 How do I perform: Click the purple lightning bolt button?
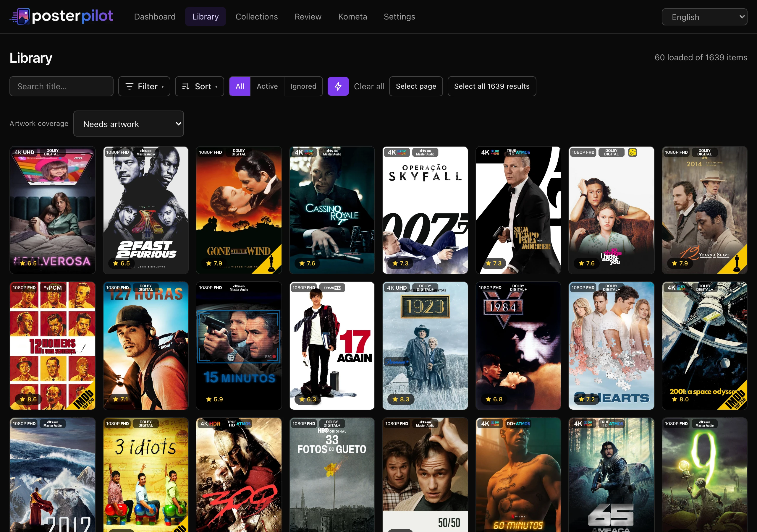338,86
